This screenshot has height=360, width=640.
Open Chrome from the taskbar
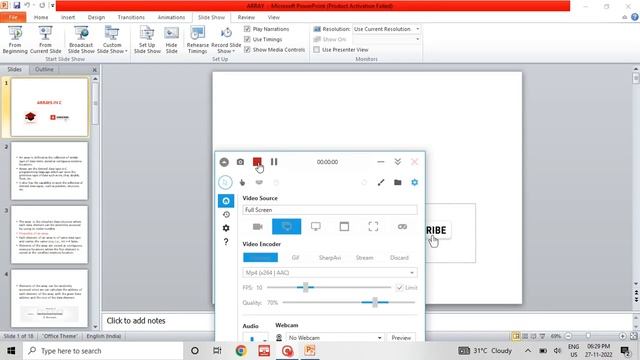pos(241,351)
